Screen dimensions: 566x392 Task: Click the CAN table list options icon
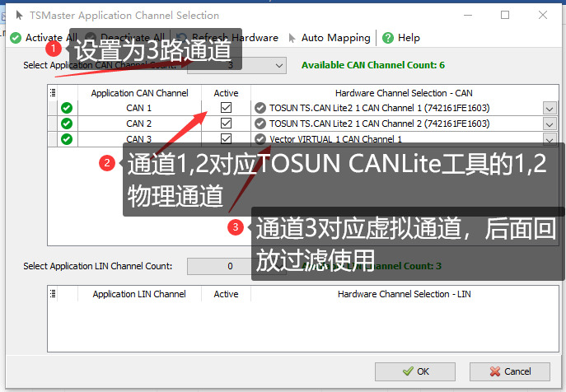pyautogui.click(x=53, y=93)
